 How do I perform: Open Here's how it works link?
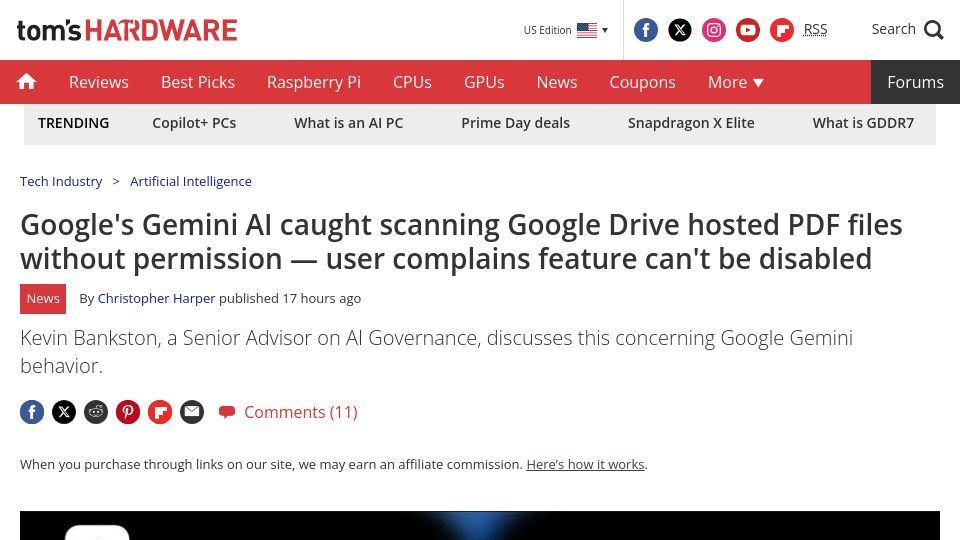[585, 464]
